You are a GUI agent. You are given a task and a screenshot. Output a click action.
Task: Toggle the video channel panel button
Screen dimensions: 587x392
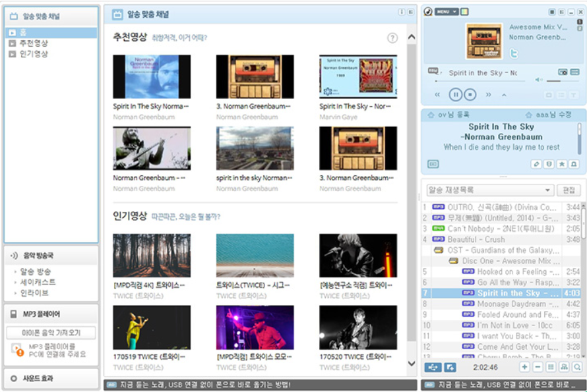(549, 95)
